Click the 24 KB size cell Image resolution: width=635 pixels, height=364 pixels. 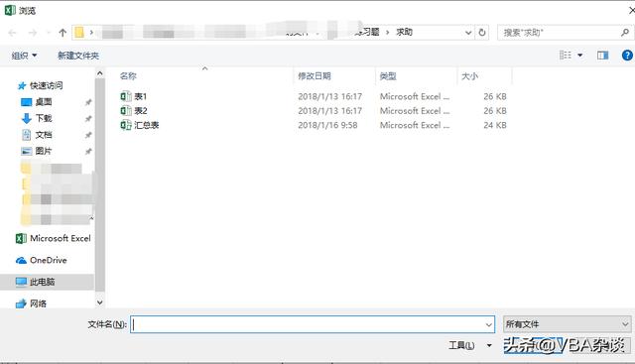(495, 125)
